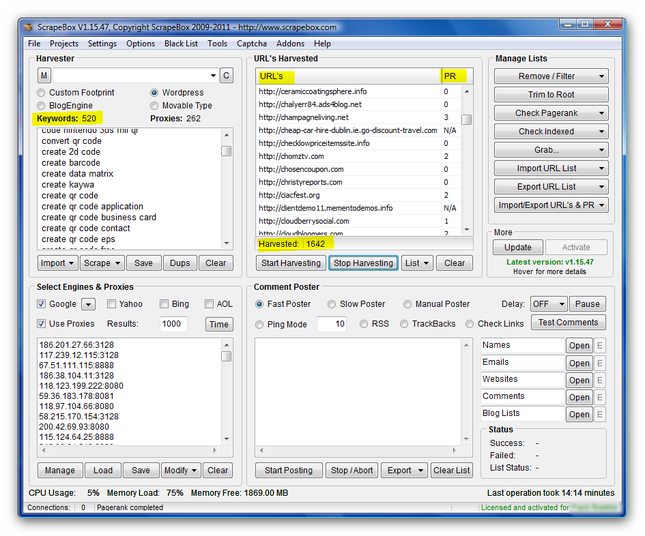This screenshot has width=645, height=536.
Task: Open the comment poster Export dropdown
Action: (404, 470)
